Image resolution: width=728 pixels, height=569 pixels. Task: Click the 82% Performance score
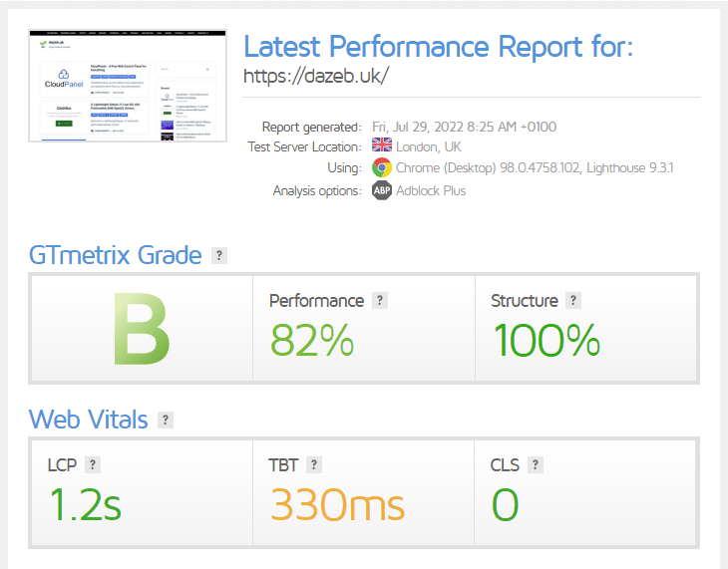(x=312, y=340)
